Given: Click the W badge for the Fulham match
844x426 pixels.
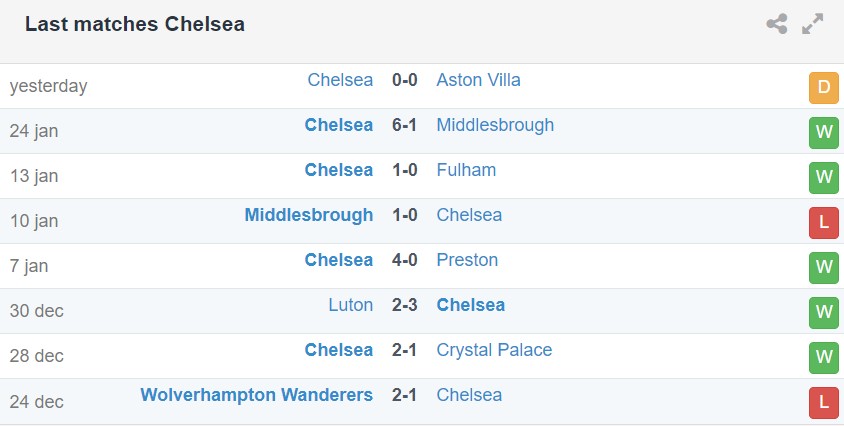Looking at the screenshot, I should pyautogui.click(x=823, y=177).
